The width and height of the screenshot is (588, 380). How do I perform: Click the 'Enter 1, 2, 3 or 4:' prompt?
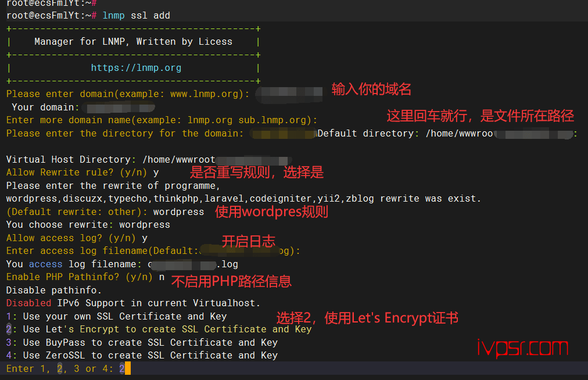[x=60, y=369]
